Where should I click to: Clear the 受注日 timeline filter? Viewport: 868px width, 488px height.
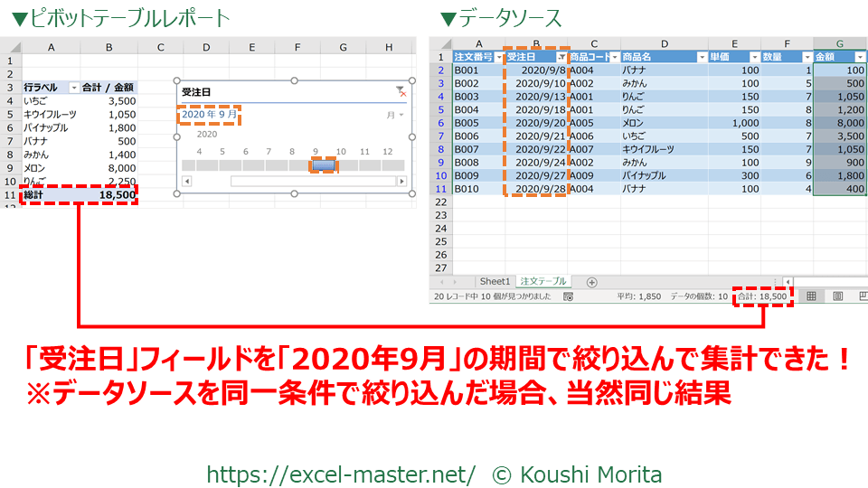(x=401, y=91)
